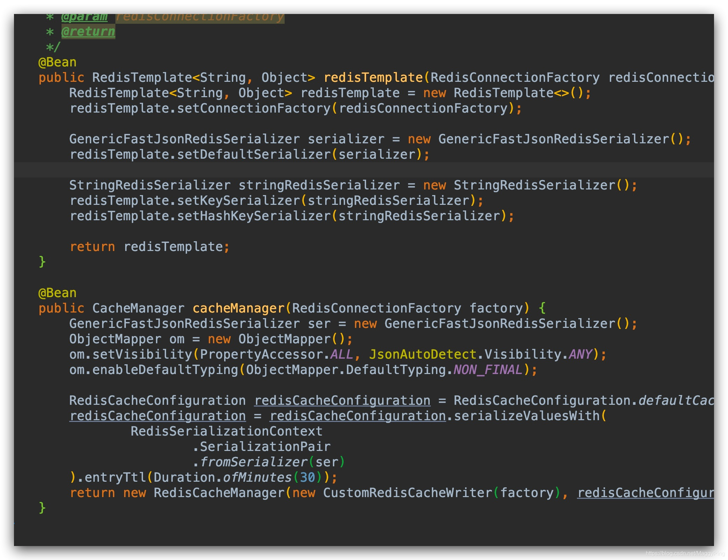The width and height of the screenshot is (728, 560).
Task: Click the 'return redisTemplate;' statement
Action: tap(150, 247)
